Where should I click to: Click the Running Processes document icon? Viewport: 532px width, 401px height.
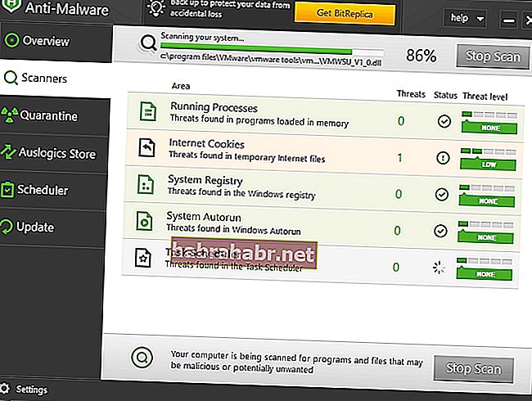coord(148,111)
